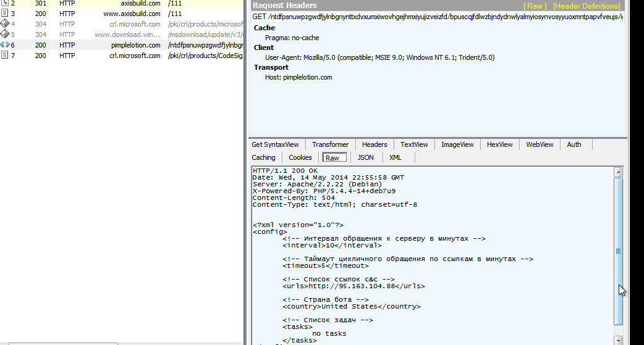644x345 pixels.
Task: Click the response pane vertical scrollbar thumb
Action: coord(618,250)
